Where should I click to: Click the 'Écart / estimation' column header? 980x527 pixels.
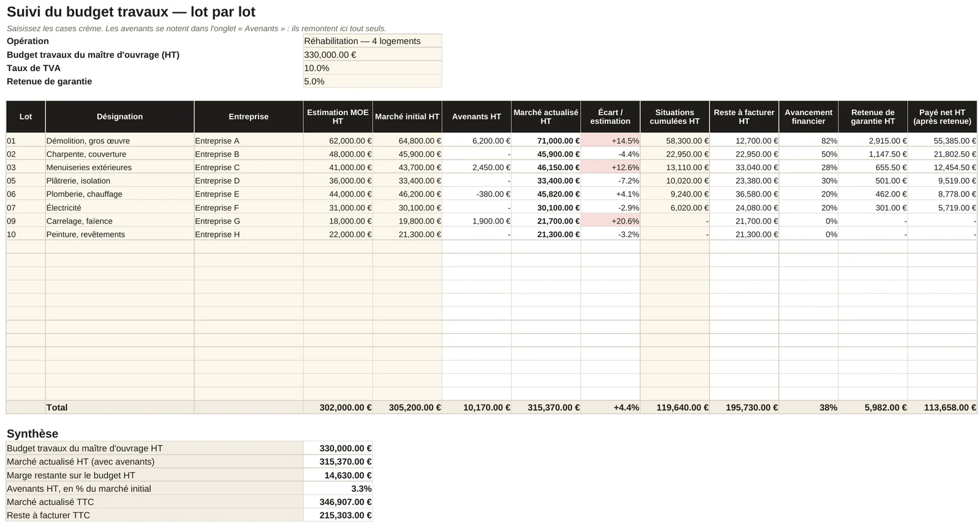[610, 117]
